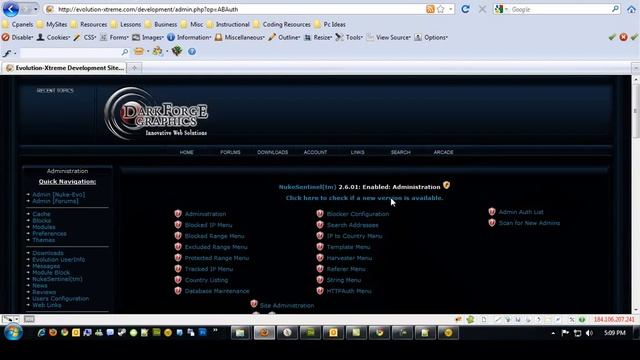Image resolution: width=640 pixels, height=360 pixels.
Task: Click shield icon beside Country Listing
Action: pos(178,280)
